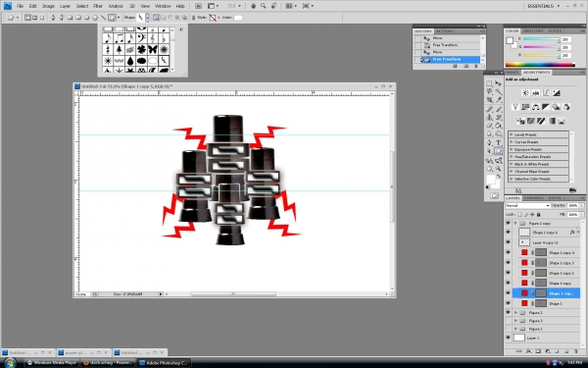The image size is (588, 368).
Task: Expand the Figure 1 group
Action: point(515,329)
